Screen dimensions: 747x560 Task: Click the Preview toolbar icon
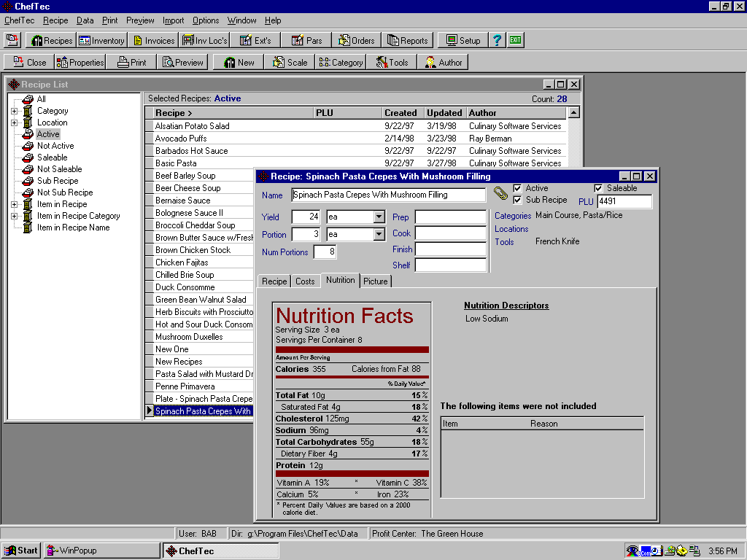[182, 62]
